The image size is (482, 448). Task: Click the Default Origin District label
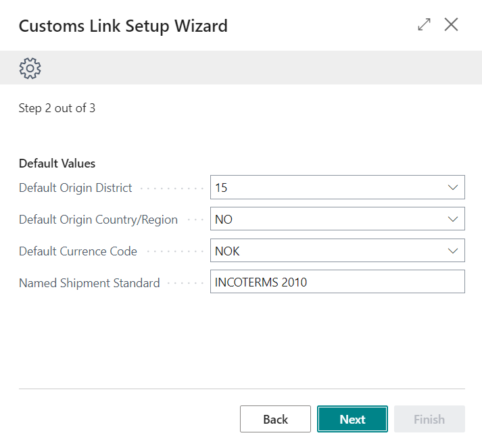(76, 188)
